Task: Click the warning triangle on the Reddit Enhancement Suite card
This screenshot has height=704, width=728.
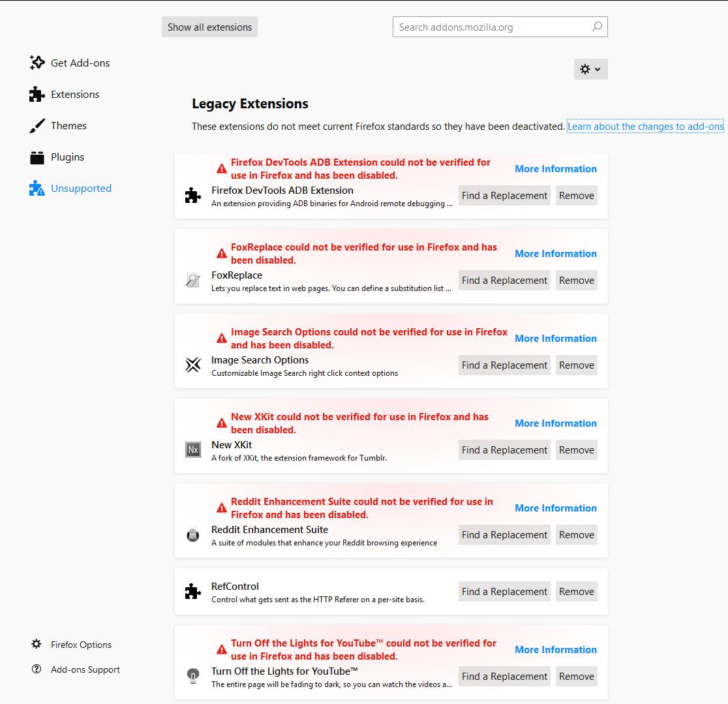Action: click(x=222, y=508)
